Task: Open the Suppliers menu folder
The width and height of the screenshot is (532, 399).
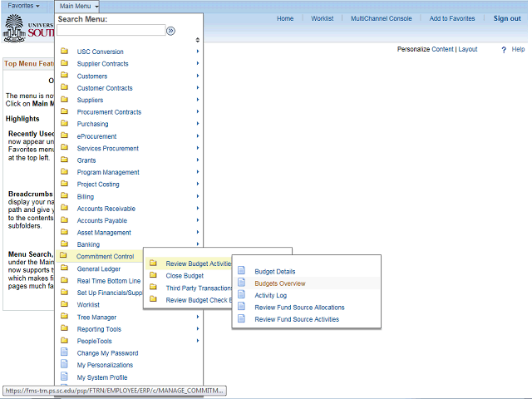Action: tap(90, 100)
